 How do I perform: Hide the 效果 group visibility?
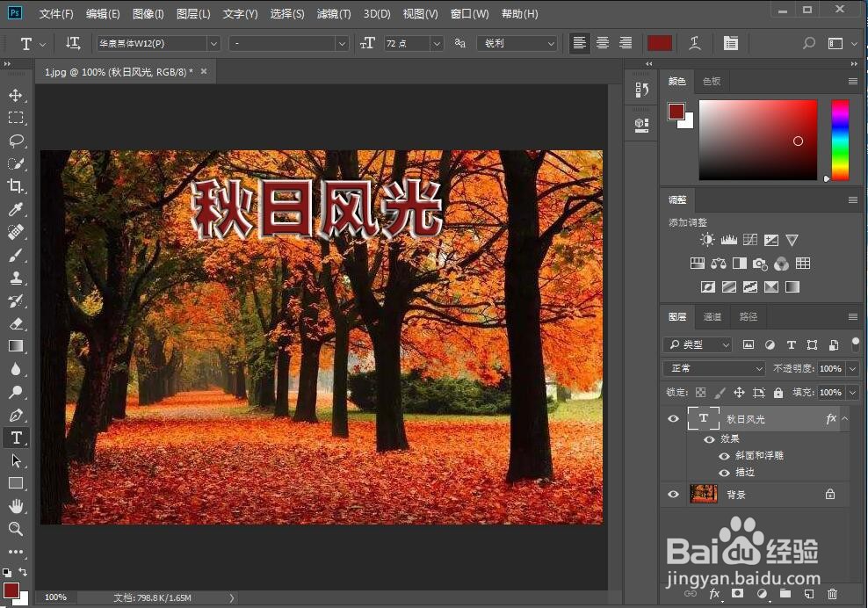click(709, 439)
